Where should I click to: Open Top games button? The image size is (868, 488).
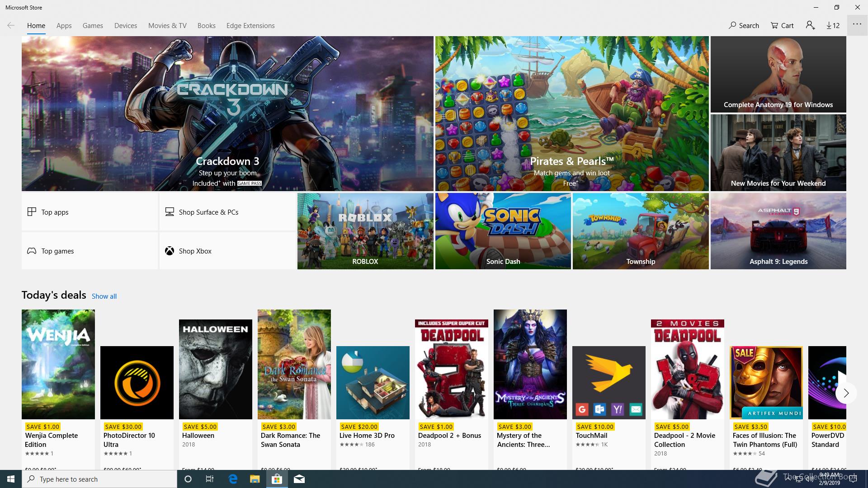pyautogui.click(x=90, y=251)
